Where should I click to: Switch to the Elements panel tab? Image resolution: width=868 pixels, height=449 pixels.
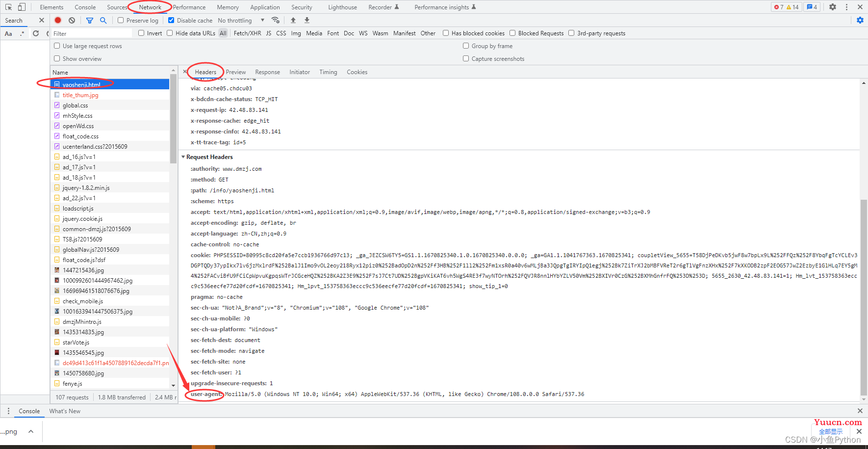51,7
